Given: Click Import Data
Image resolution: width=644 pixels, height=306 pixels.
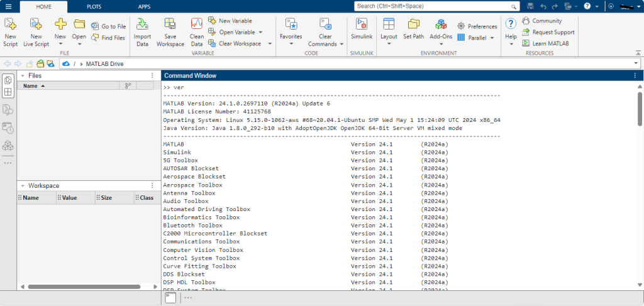Looking at the screenshot, I should click(x=142, y=33).
